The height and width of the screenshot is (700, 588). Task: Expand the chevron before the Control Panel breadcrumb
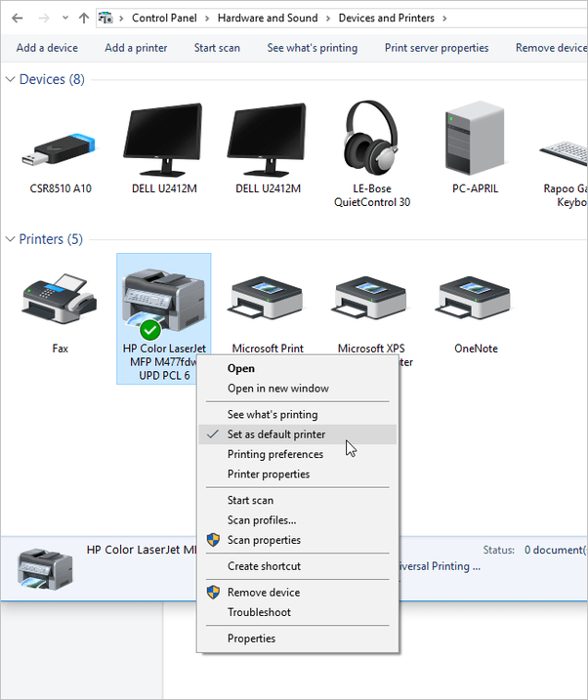pos(121,19)
